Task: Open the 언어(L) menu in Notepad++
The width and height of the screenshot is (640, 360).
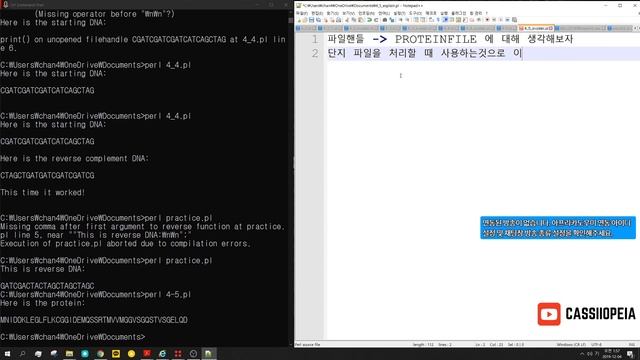Action: (x=384, y=13)
